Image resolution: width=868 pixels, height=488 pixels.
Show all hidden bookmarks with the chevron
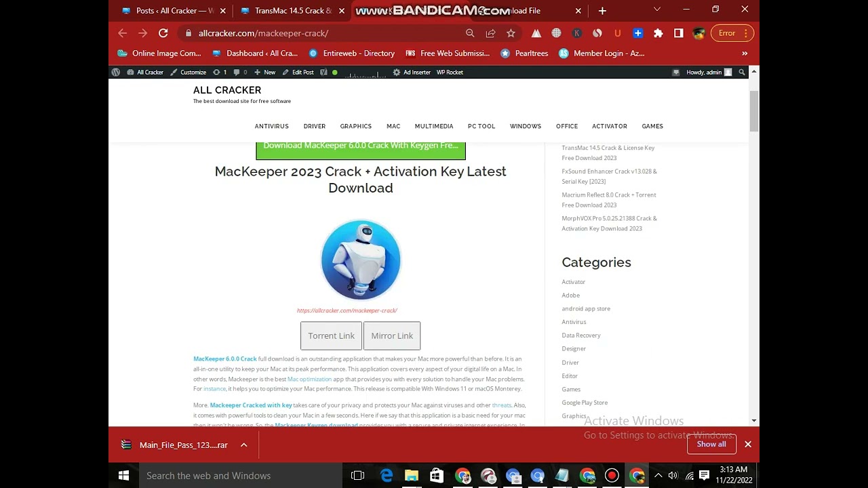point(745,54)
